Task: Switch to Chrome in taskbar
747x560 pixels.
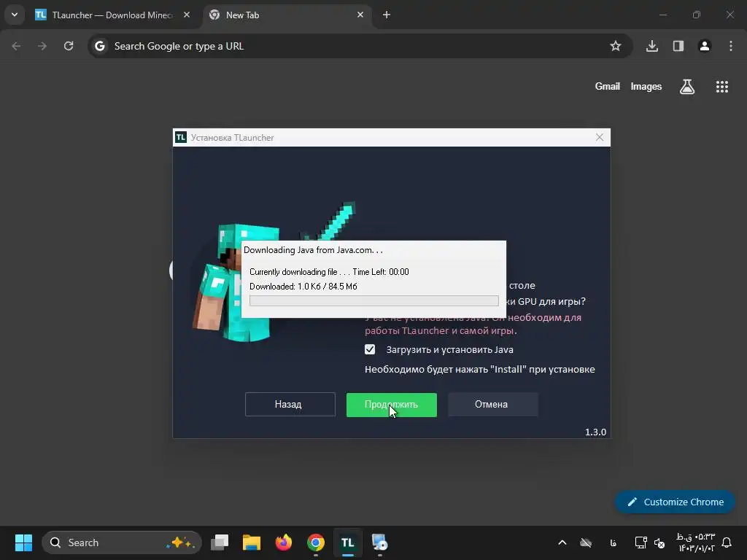Action: click(315, 542)
